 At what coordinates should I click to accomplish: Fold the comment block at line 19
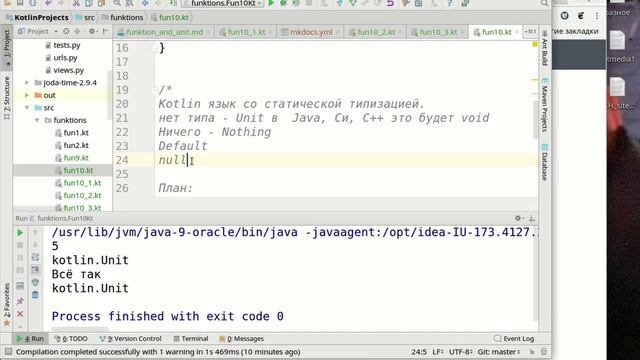(155, 90)
